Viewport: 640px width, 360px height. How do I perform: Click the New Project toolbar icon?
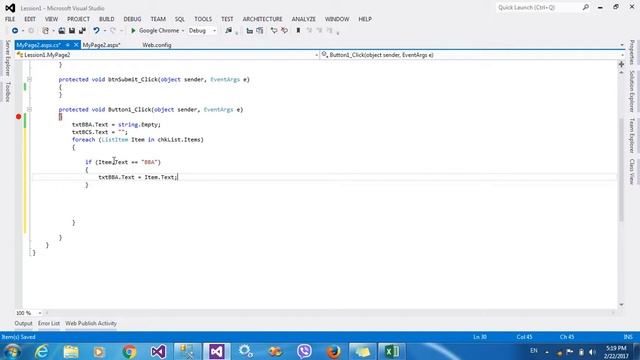(x=45, y=31)
